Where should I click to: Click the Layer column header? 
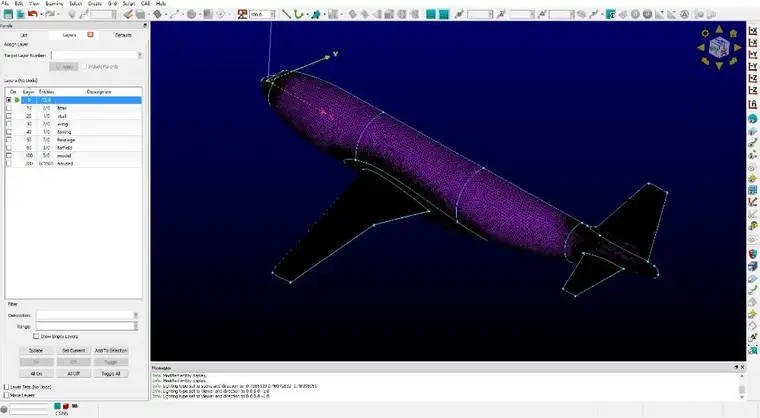tap(29, 92)
